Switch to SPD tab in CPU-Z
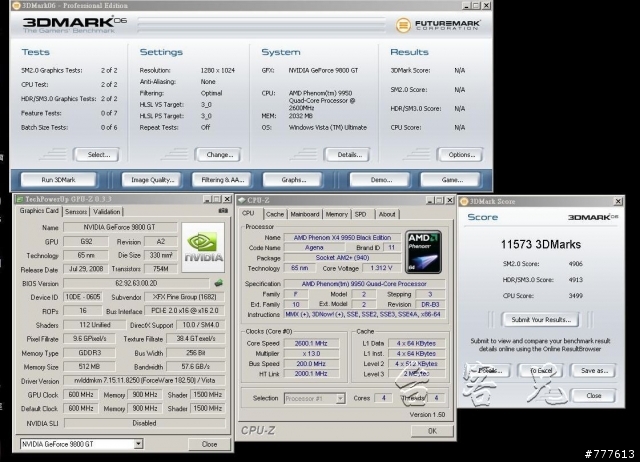The width and height of the screenshot is (640, 462). point(360,214)
